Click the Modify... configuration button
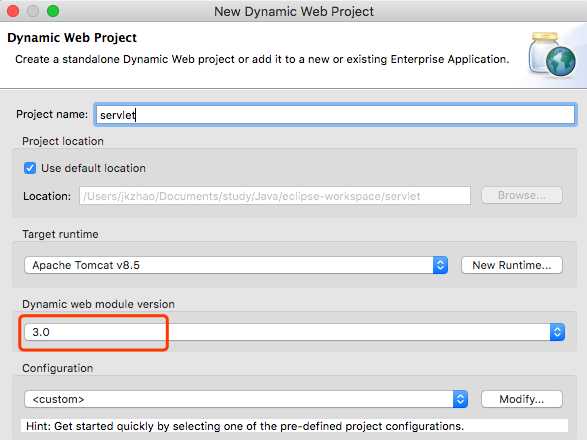The height and width of the screenshot is (440, 587). pos(521,399)
